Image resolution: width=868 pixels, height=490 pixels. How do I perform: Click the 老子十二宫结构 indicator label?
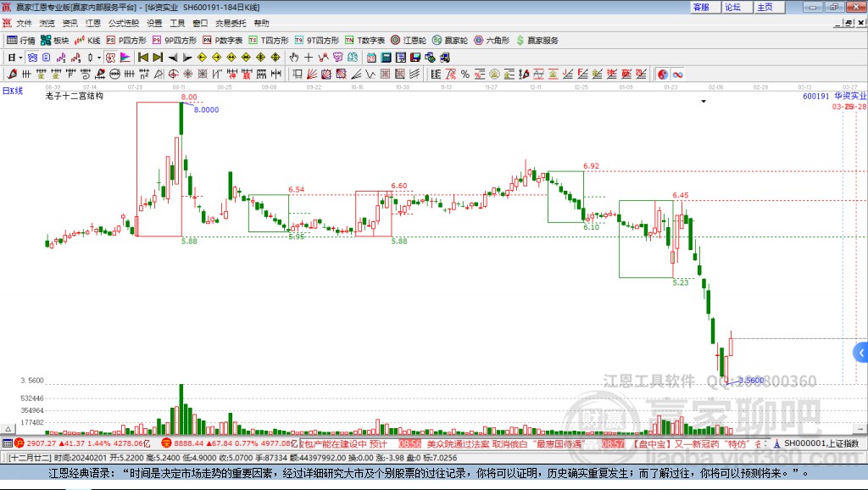[x=75, y=96]
